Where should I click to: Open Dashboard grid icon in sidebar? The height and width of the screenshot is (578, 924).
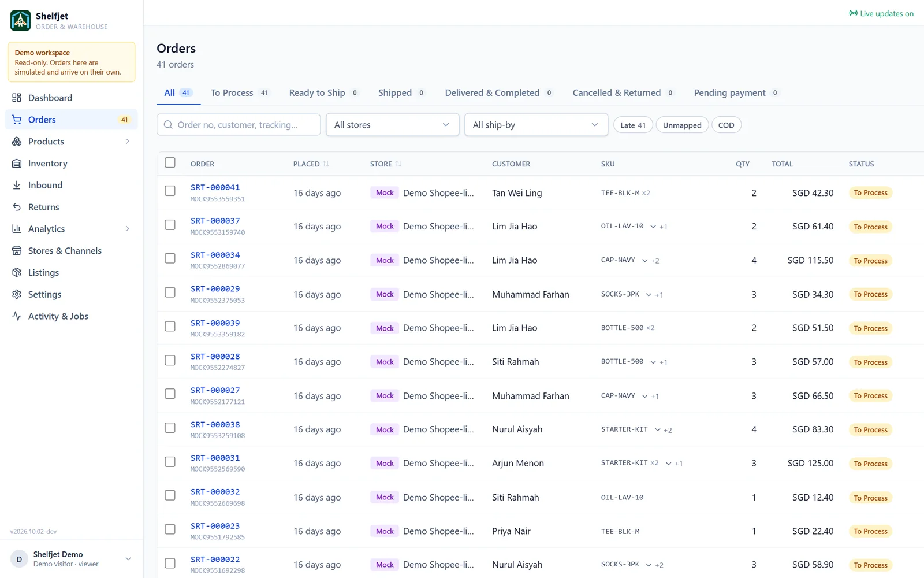(x=17, y=98)
